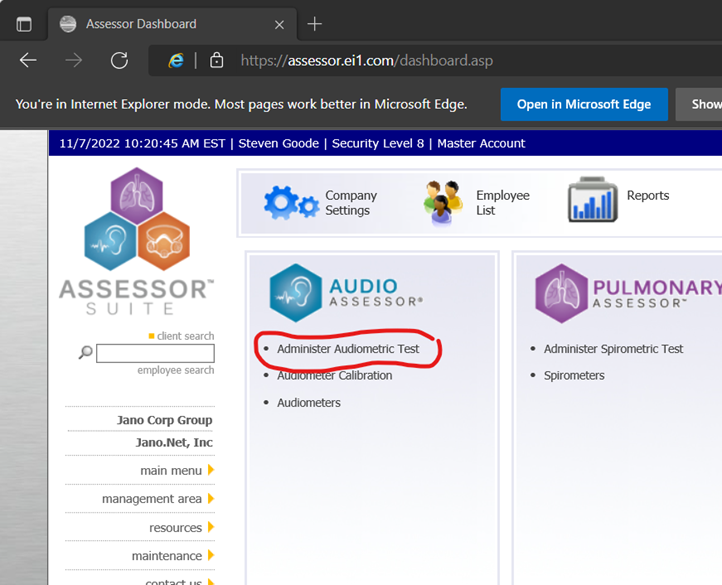Reload the page with refresh icon
Screen dimensions: 722x585
119,60
